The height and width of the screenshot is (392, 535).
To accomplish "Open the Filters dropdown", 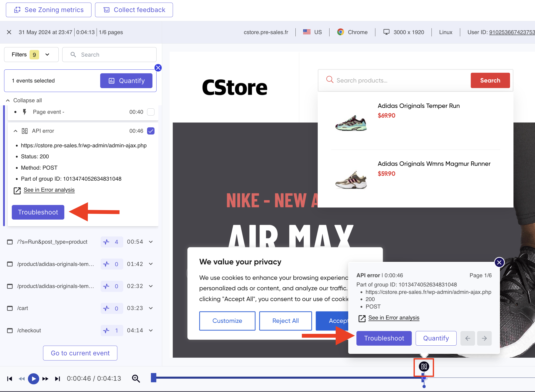I will click(31, 55).
